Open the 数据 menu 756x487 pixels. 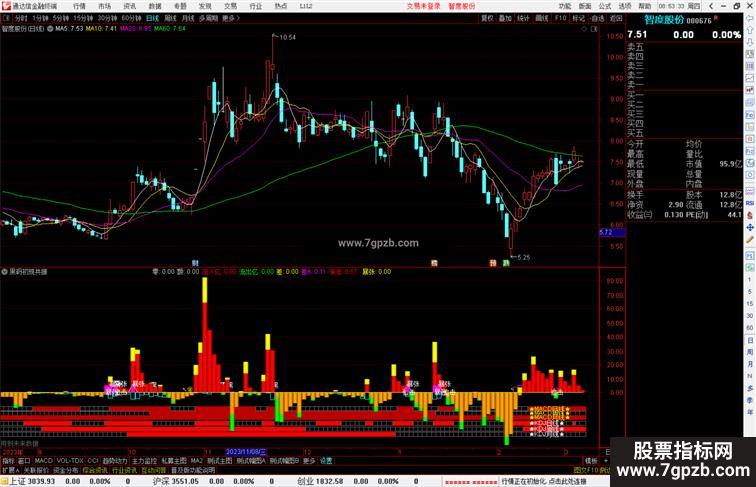tap(155, 6)
